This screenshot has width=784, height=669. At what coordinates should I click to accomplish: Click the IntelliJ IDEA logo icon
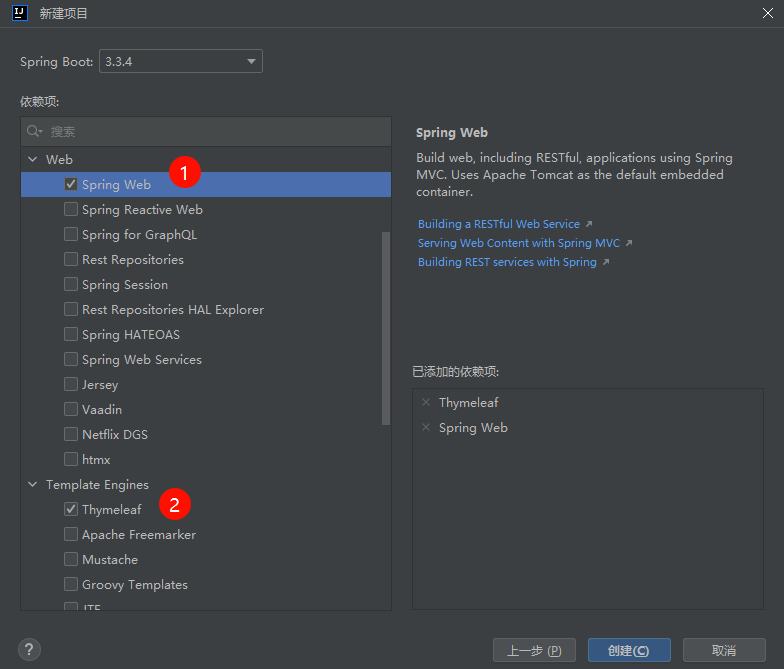pos(20,13)
